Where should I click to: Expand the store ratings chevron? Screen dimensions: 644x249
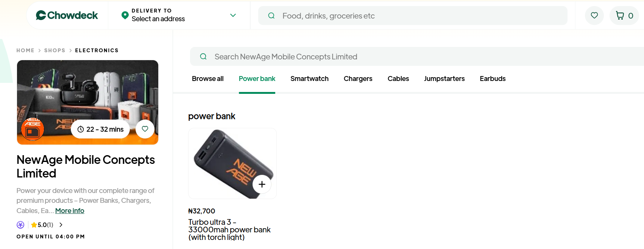[x=61, y=225]
